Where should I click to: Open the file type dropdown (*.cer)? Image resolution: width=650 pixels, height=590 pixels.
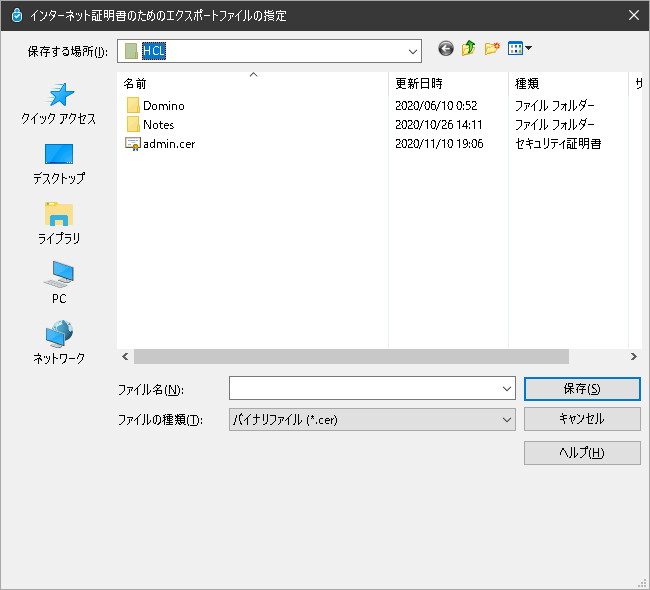(x=372, y=420)
